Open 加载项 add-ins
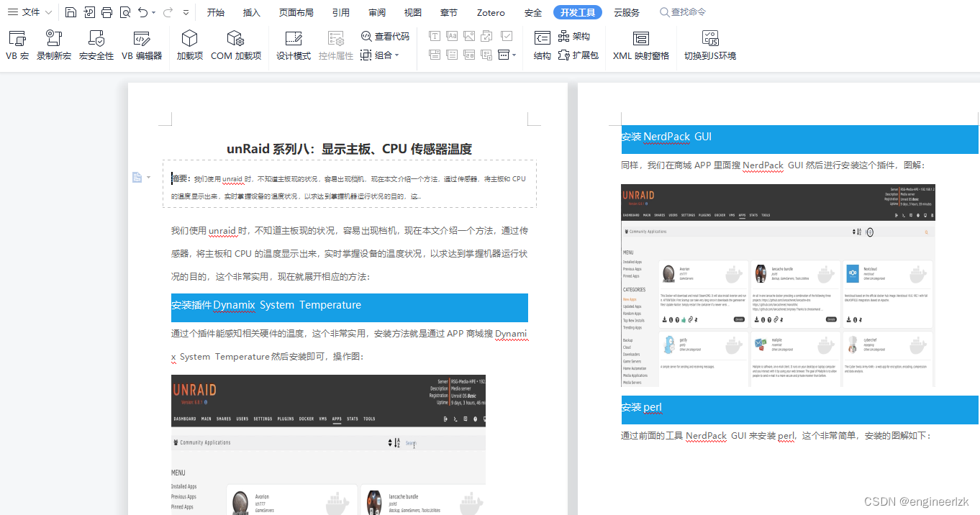This screenshot has width=980, height=515. click(190, 45)
